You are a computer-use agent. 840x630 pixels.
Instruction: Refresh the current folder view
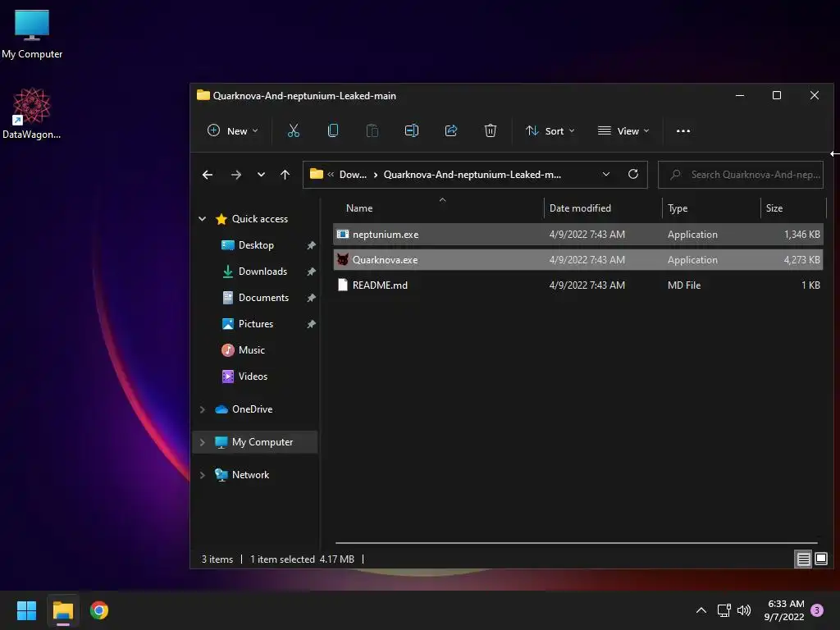click(633, 174)
